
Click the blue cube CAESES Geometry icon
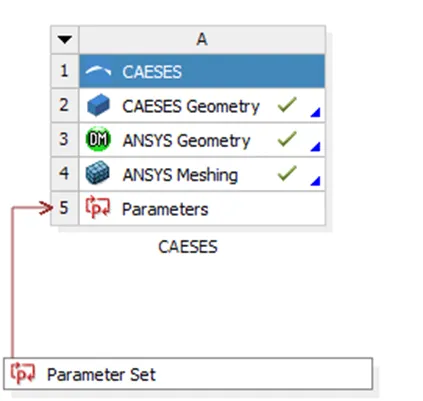click(98, 105)
